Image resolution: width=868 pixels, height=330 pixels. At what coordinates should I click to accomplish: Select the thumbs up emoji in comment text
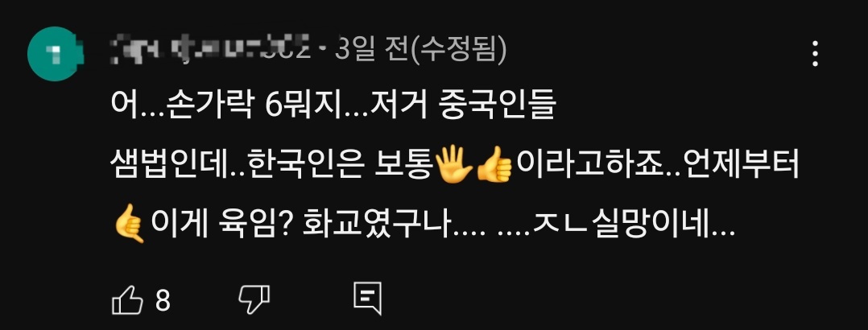pos(494,166)
